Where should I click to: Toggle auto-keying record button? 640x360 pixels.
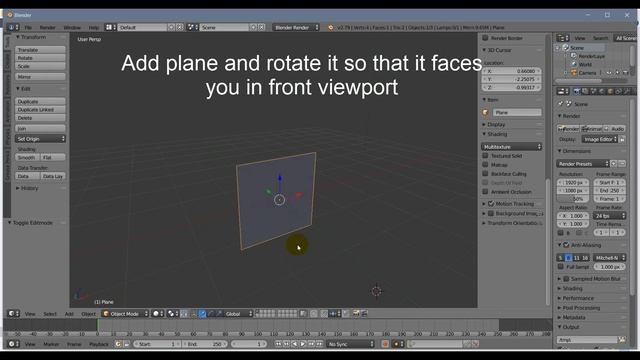click(385, 344)
